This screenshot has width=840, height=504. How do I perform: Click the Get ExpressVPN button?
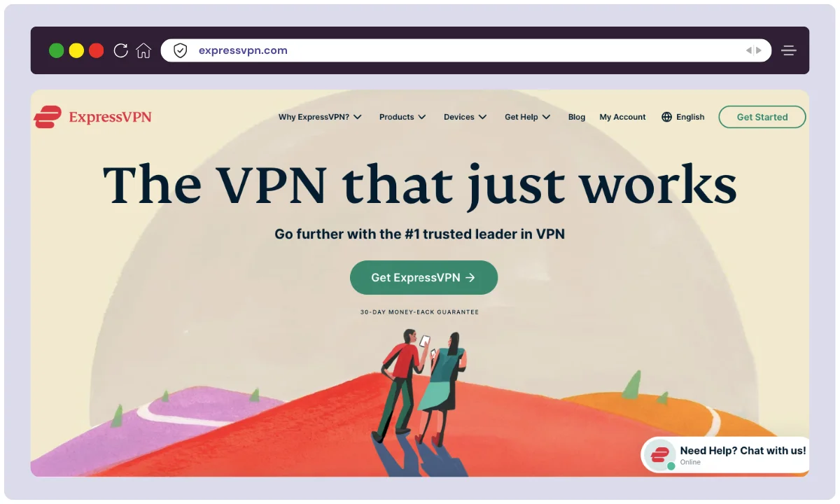click(x=423, y=277)
